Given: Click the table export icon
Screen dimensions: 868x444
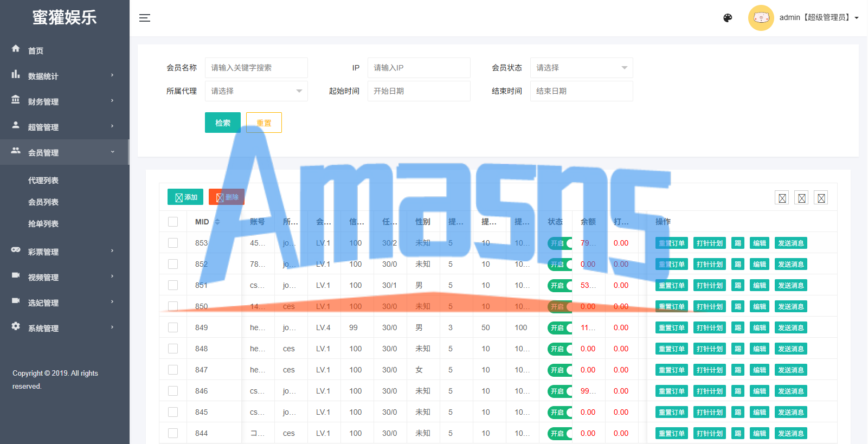Looking at the screenshot, I should 802,198.
